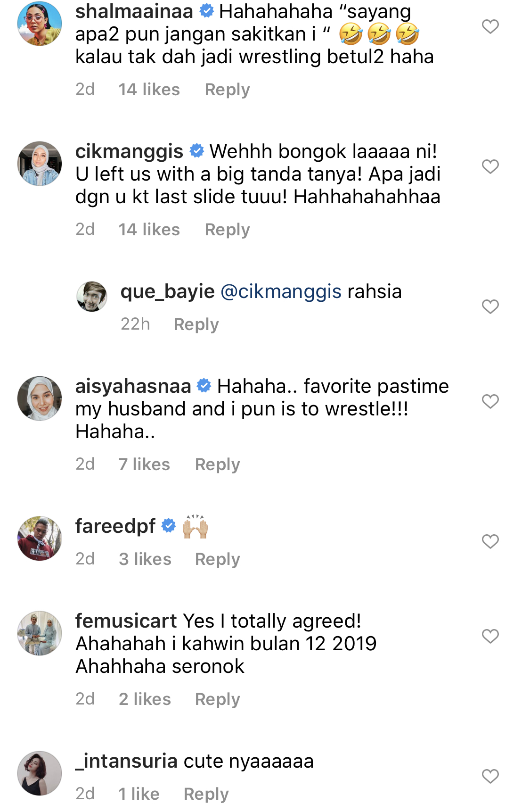Like fareedpf's raised hands comment
The height and width of the screenshot is (812, 530).
pyautogui.click(x=490, y=541)
